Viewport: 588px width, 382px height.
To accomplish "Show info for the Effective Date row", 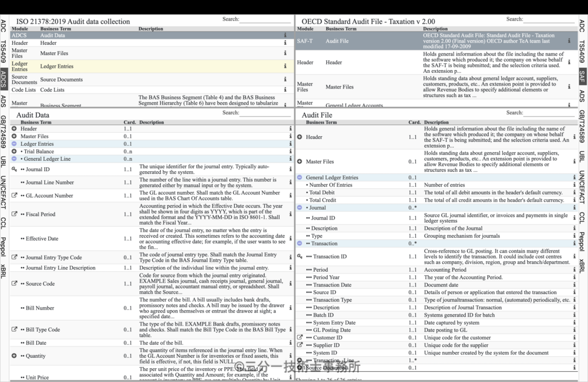I will (290, 238).
